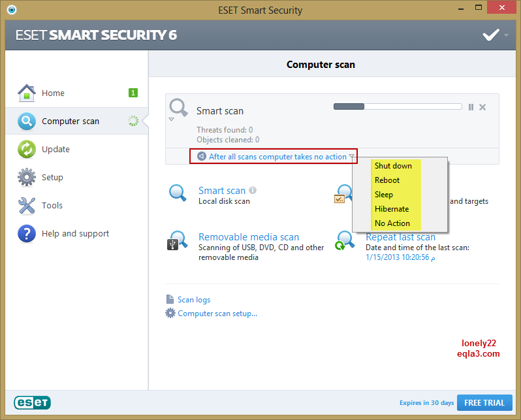Start the Removable media scan link

[x=249, y=236]
